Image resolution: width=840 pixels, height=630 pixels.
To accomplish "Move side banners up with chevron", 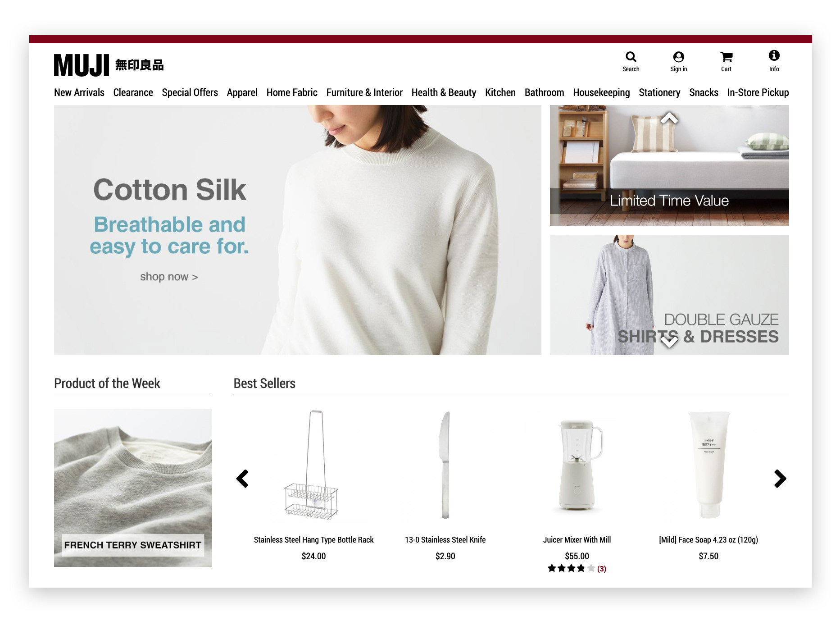I will click(x=669, y=118).
